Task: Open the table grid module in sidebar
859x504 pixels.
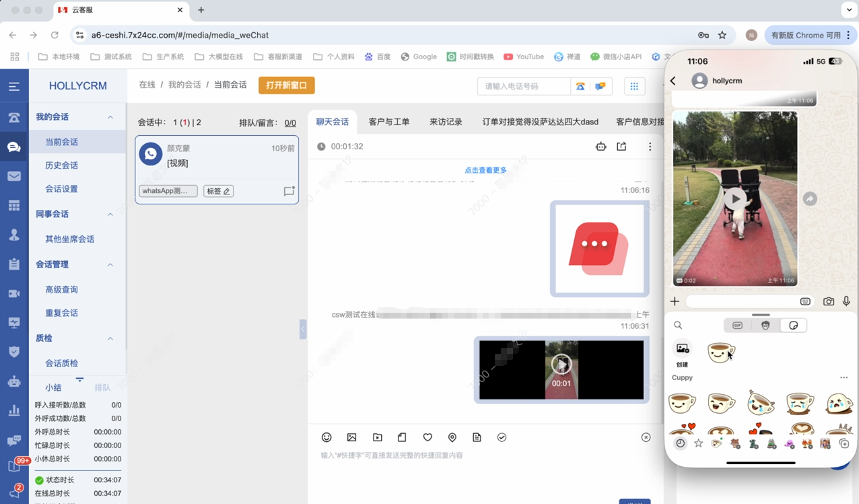Action: point(14,205)
